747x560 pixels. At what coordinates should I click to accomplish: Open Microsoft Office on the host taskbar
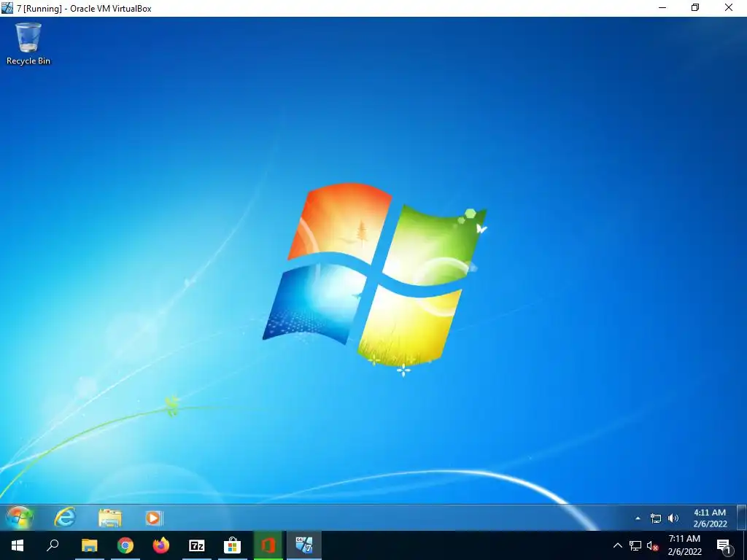coord(268,545)
